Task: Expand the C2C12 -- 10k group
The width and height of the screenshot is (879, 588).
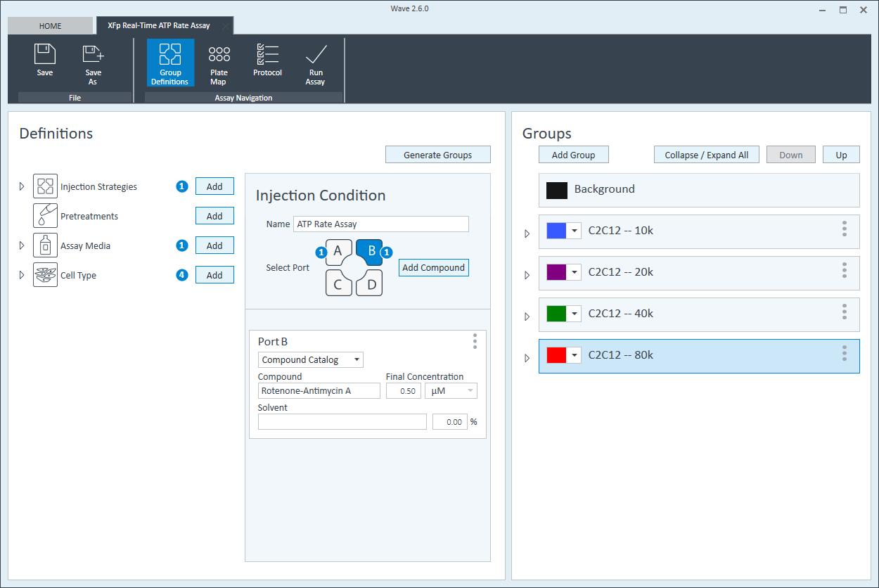Action: (527, 234)
